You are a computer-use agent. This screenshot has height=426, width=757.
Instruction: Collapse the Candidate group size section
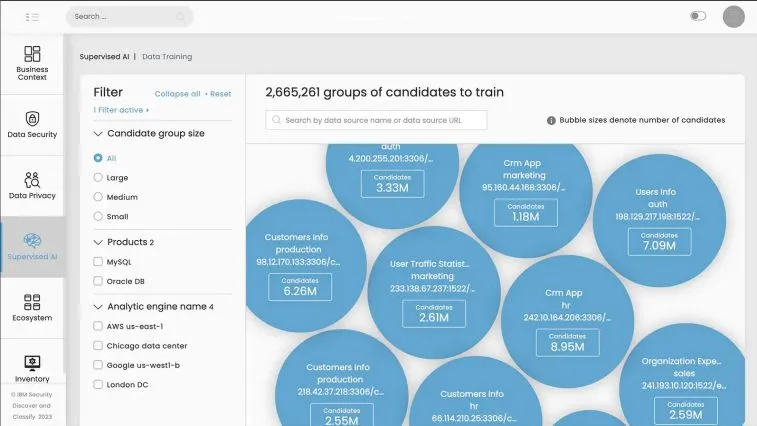(98, 133)
